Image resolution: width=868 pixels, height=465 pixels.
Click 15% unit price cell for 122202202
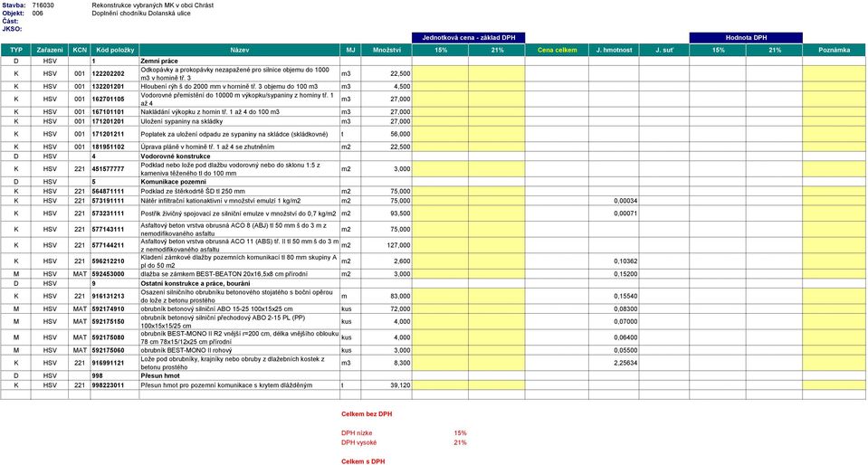pyautogui.click(x=440, y=73)
